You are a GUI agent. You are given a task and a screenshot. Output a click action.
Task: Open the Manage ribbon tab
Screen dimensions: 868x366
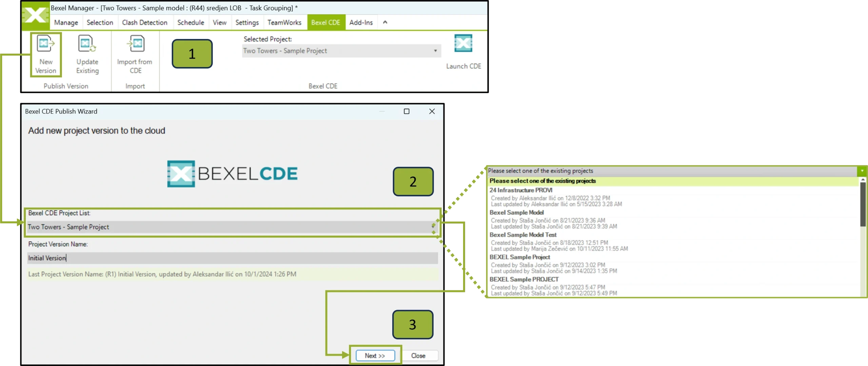tap(66, 22)
